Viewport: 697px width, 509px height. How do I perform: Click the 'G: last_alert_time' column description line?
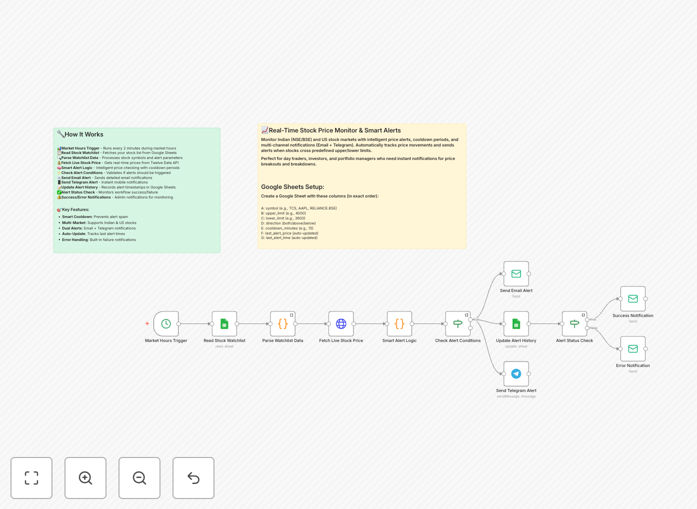tap(289, 238)
